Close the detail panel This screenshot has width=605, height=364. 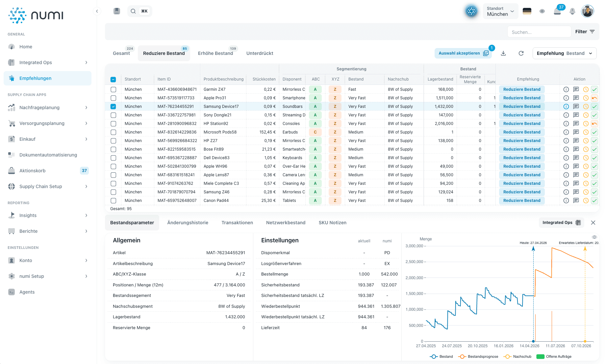pos(593,223)
